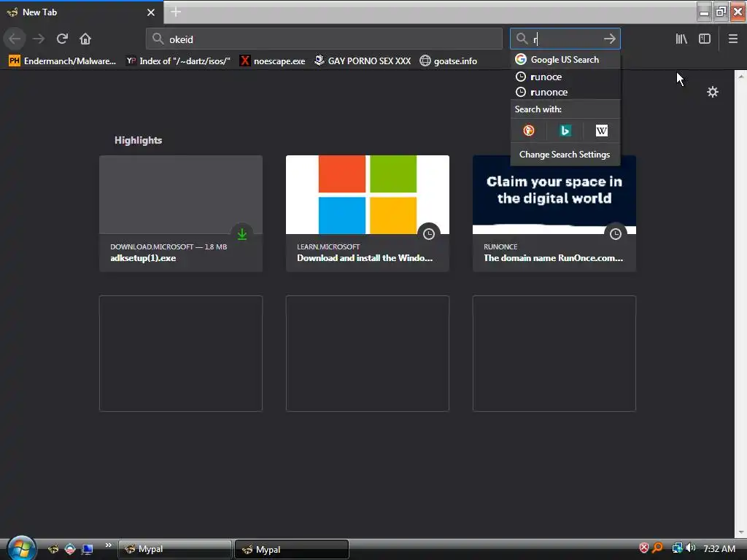Screen dimensions: 747x560
Task: Submit search with the arrow button
Action: pyautogui.click(x=609, y=39)
